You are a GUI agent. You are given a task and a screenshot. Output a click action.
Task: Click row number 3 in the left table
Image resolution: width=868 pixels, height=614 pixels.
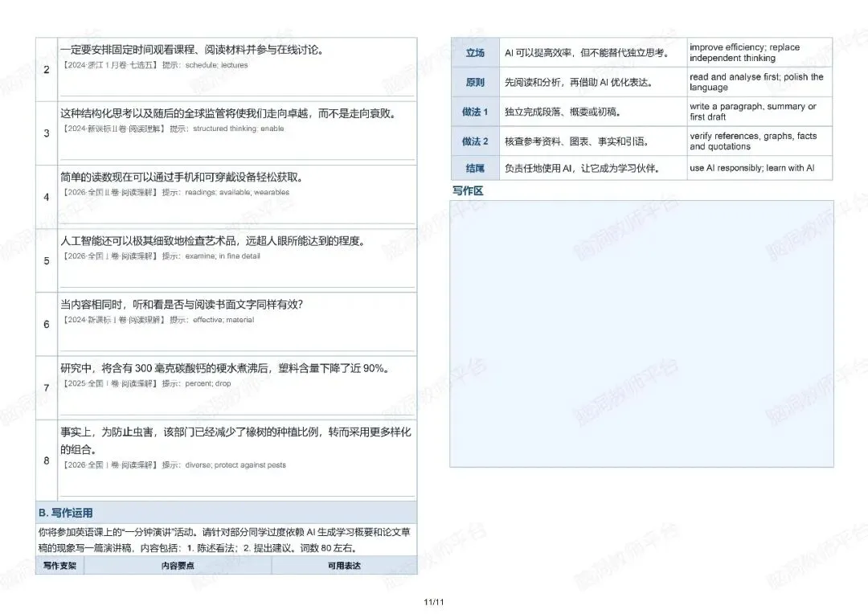pos(47,133)
